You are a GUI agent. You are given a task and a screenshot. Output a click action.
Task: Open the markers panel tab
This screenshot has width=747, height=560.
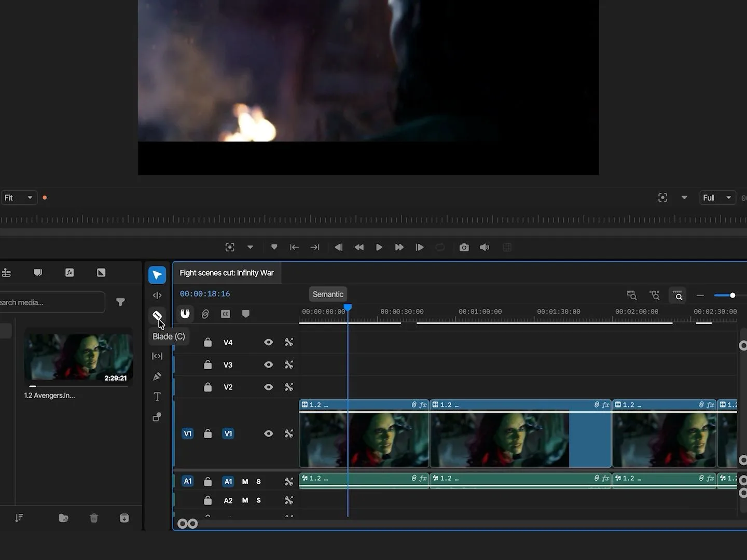pyautogui.click(x=38, y=273)
